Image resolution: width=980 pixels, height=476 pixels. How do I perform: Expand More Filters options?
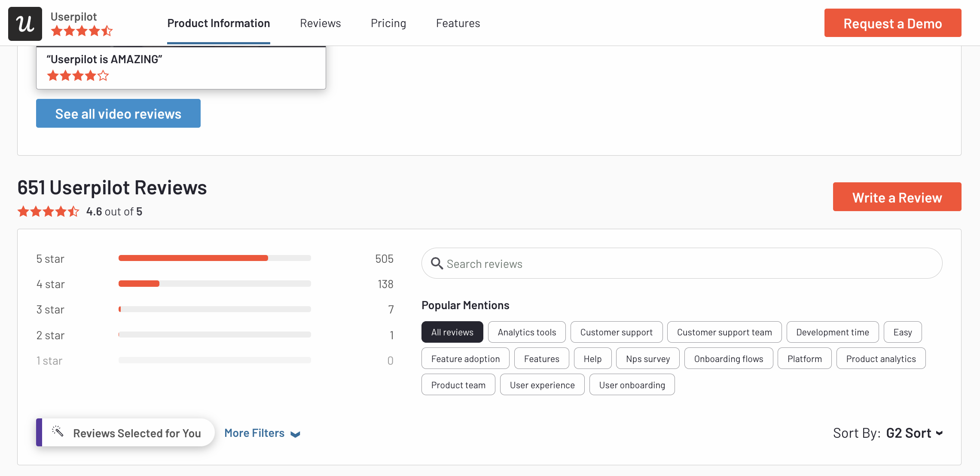click(263, 432)
